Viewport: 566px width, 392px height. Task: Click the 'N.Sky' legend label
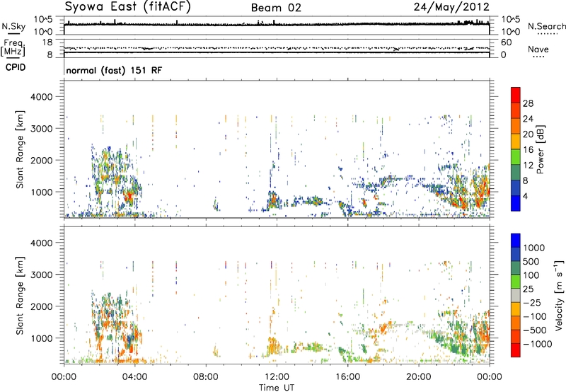tap(13, 26)
